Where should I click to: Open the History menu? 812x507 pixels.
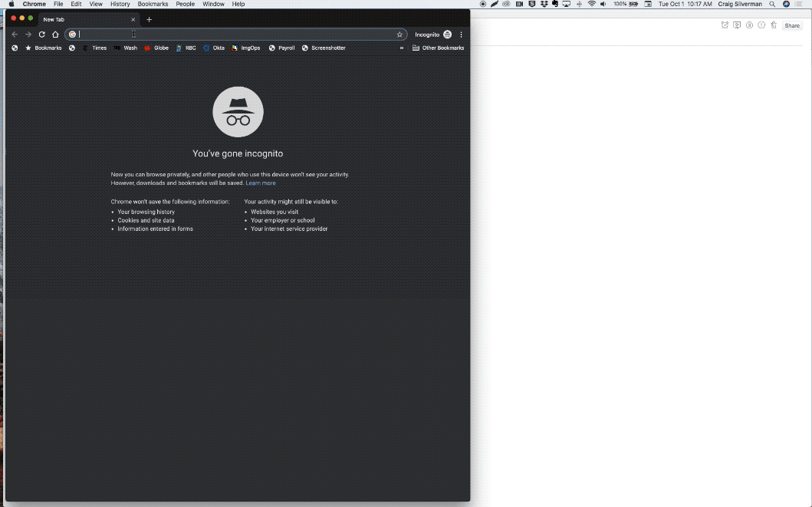tap(120, 4)
